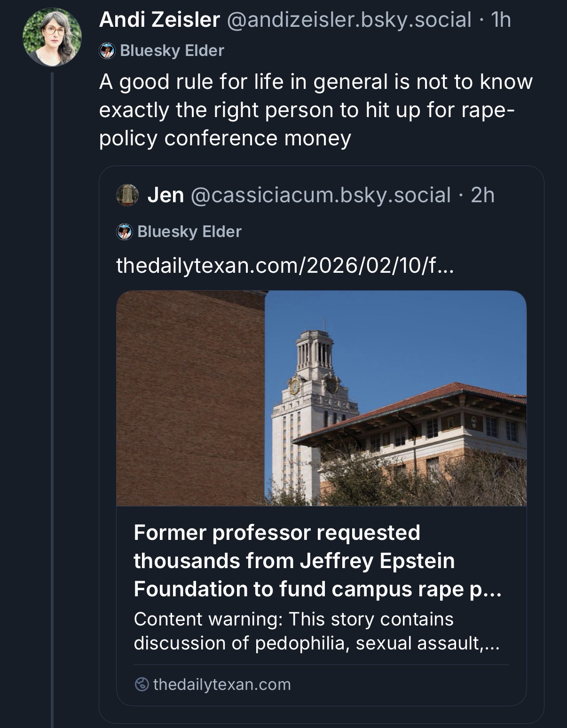Open the Andi Zeisler display name
The height and width of the screenshot is (728, 567).
click(x=159, y=20)
